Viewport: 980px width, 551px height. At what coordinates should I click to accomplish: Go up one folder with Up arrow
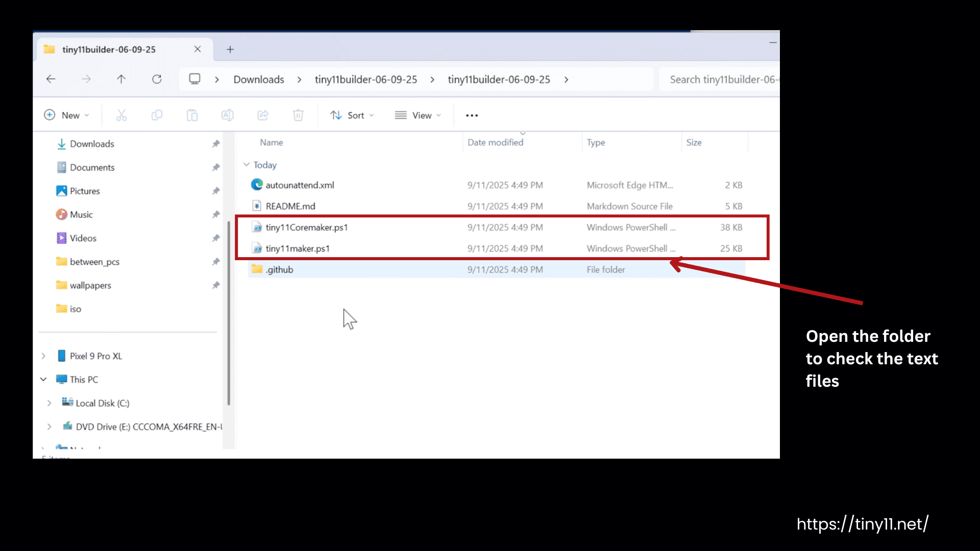coord(121,79)
